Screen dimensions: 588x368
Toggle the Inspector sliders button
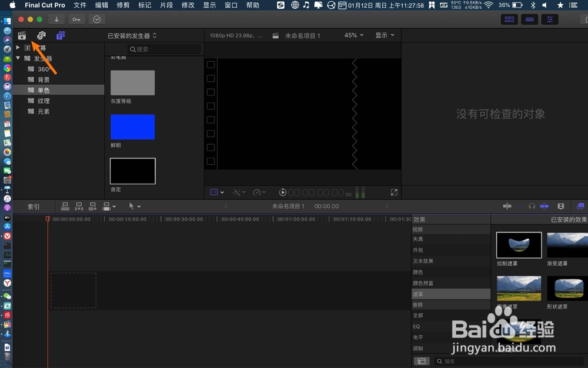(550, 19)
